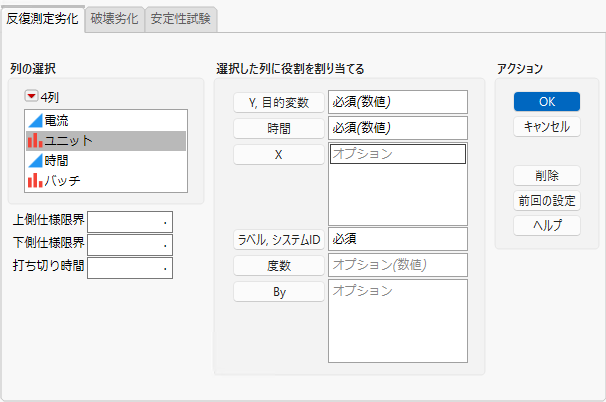606x402 pixels.
Task: Click the 度数 box showing オプション(数値)
Action: click(x=398, y=265)
